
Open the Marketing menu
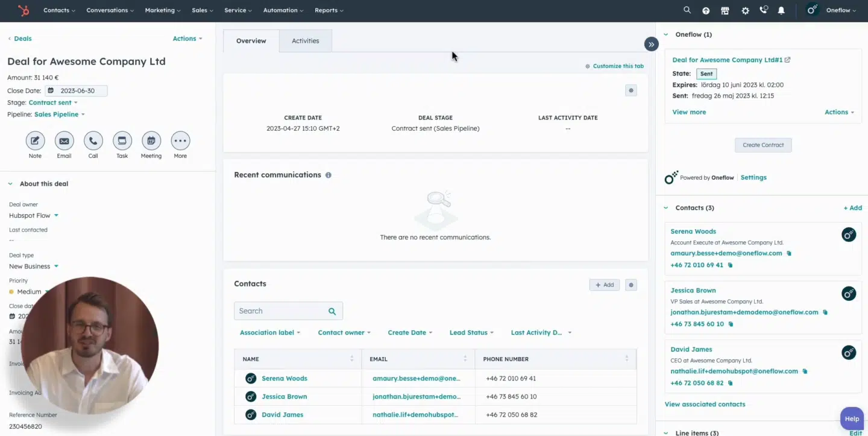[163, 10]
